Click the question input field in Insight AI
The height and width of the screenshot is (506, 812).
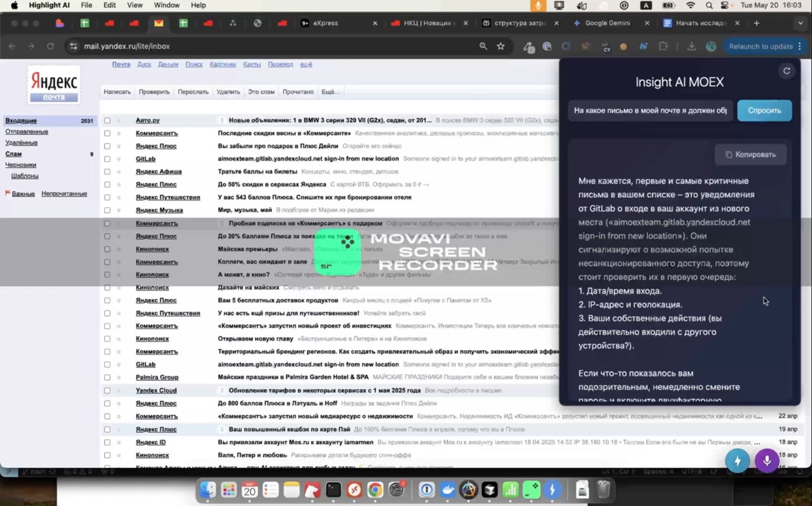pos(650,110)
